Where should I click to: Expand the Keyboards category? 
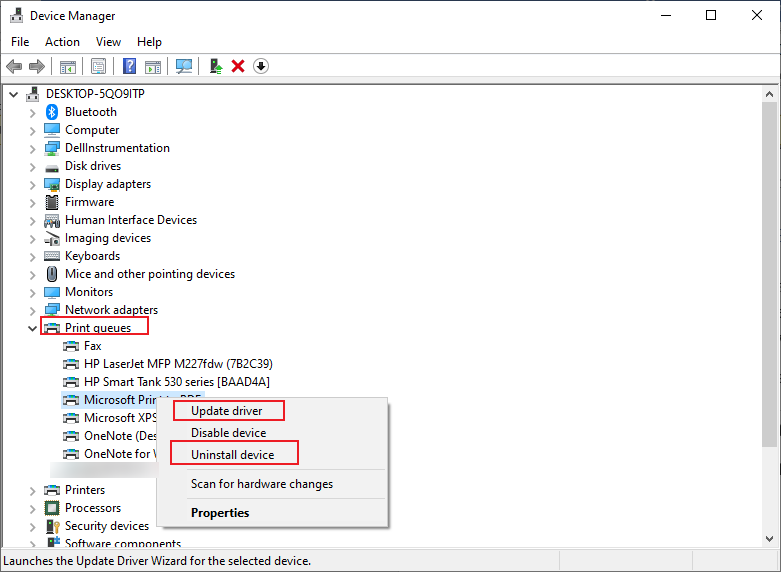click(32, 257)
